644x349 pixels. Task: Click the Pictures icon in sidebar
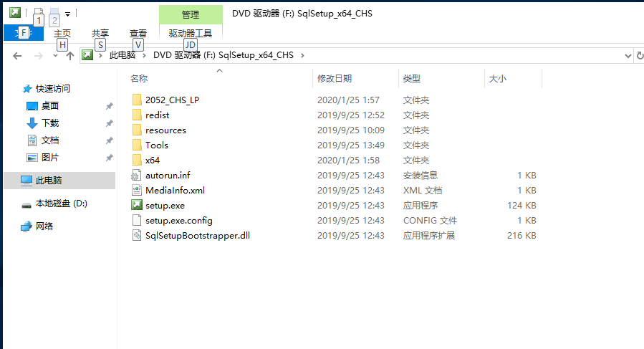coord(32,158)
